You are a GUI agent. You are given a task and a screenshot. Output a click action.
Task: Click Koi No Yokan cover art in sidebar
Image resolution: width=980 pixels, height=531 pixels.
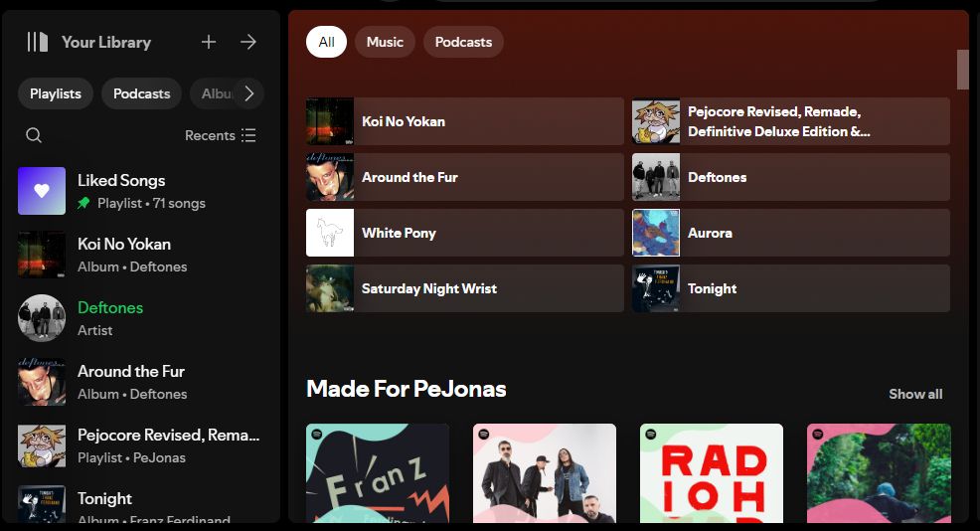(42, 255)
